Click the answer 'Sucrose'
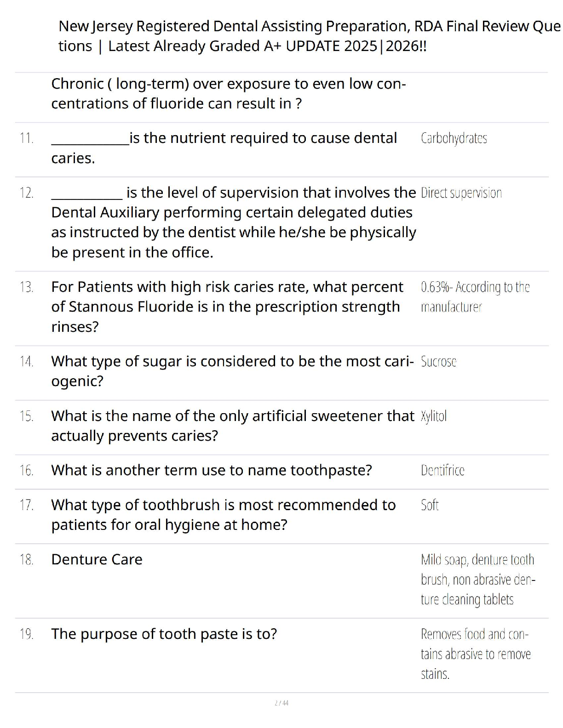 tap(438, 362)
